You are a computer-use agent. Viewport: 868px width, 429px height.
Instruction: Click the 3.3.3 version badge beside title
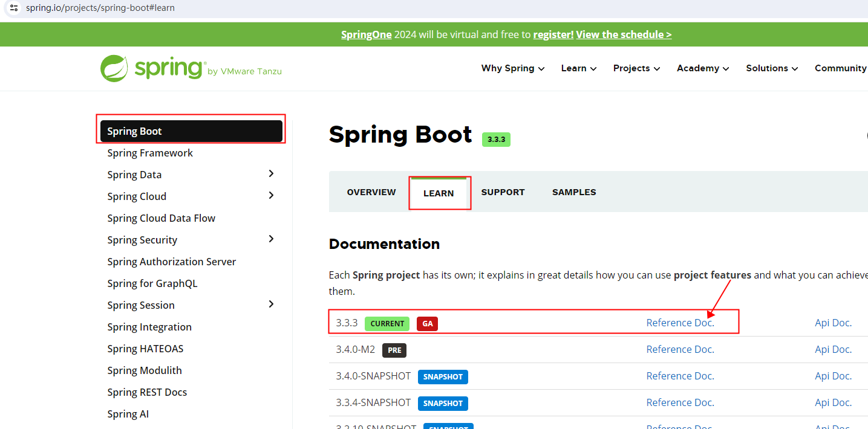[496, 140]
